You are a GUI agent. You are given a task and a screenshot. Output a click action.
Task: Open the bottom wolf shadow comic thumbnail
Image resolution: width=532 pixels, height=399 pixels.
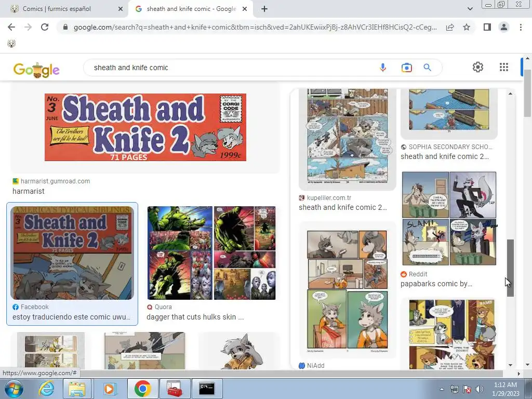(x=144, y=351)
